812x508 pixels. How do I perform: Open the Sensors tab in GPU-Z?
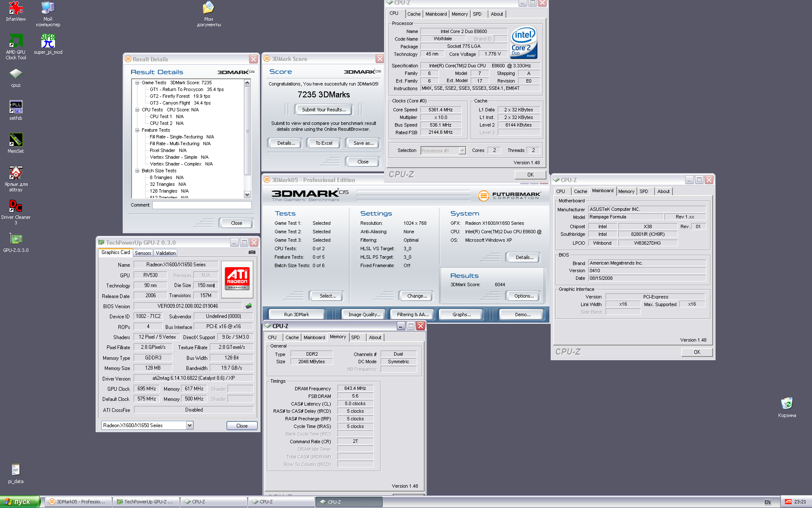(x=143, y=253)
